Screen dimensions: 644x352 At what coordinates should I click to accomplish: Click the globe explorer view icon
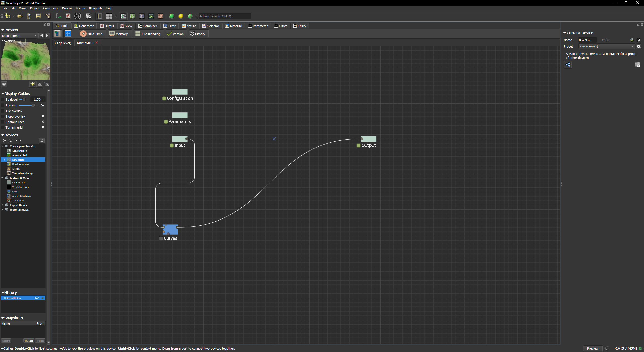pyautogui.click(x=142, y=16)
